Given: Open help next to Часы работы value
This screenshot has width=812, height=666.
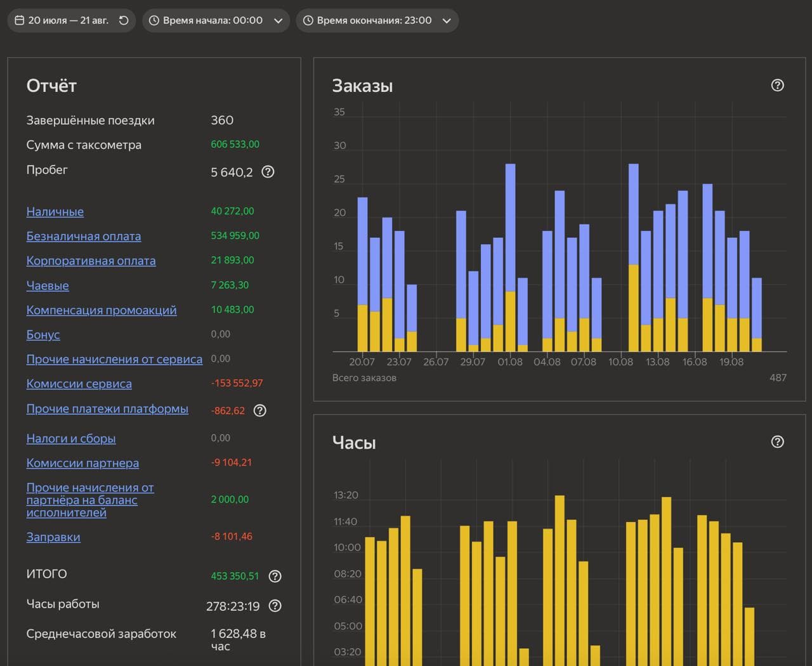Looking at the screenshot, I should click(x=275, y=606).
